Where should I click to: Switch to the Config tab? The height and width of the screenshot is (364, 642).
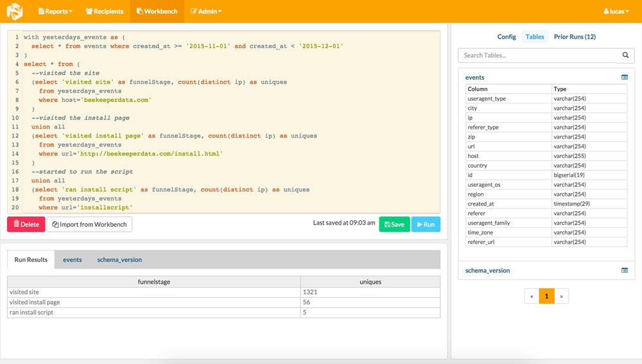(x=507, y=37)
